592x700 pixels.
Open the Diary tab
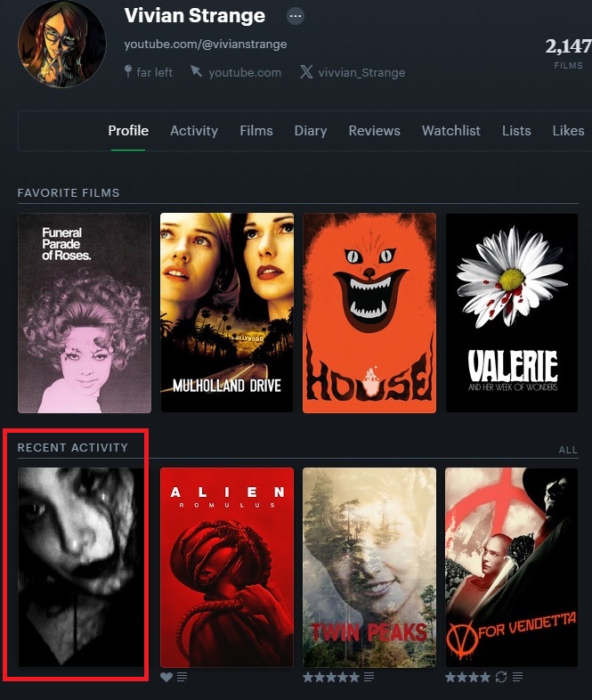click(x=311, y=131)
